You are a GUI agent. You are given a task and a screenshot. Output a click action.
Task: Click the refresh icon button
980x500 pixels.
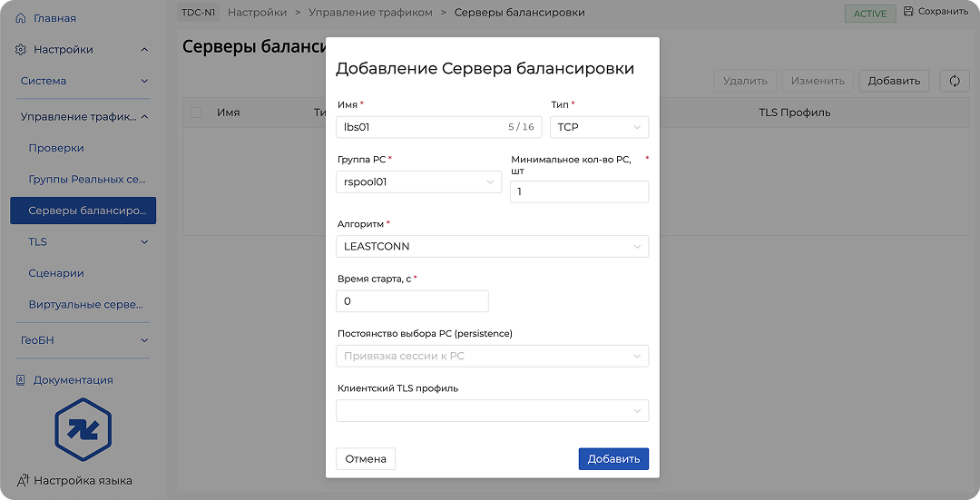point(955,81)
